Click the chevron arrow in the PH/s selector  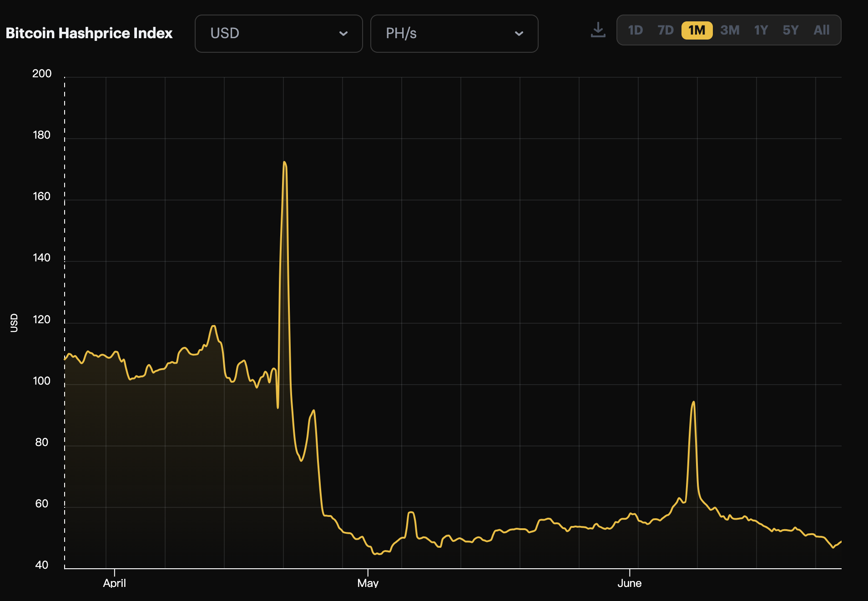pos(519,34)
